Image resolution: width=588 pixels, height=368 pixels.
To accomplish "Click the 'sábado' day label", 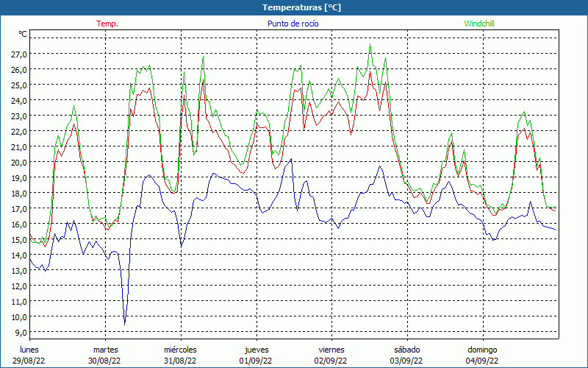I will coord(407,350).
